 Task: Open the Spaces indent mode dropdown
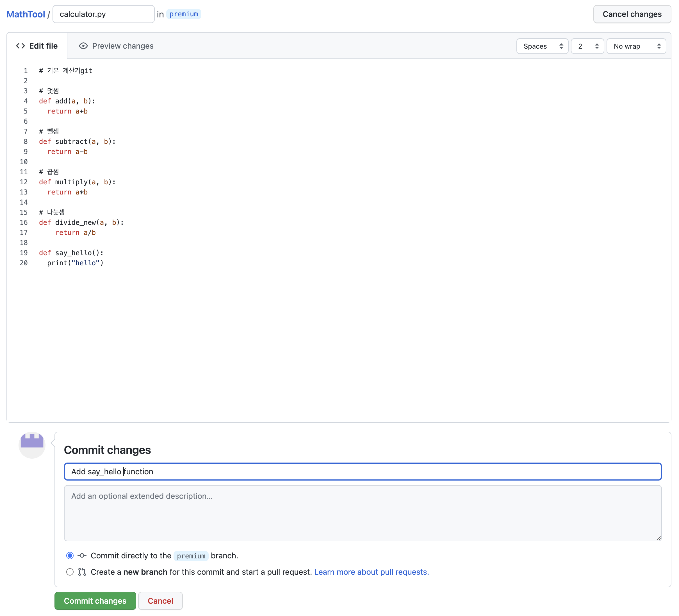[x=542, y=46]
